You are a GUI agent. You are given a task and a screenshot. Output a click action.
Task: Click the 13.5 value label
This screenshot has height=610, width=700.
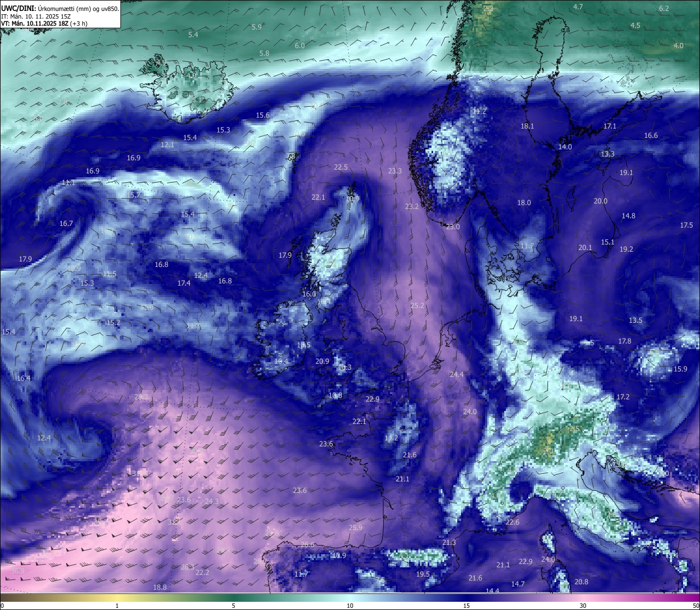click(635, 320)
